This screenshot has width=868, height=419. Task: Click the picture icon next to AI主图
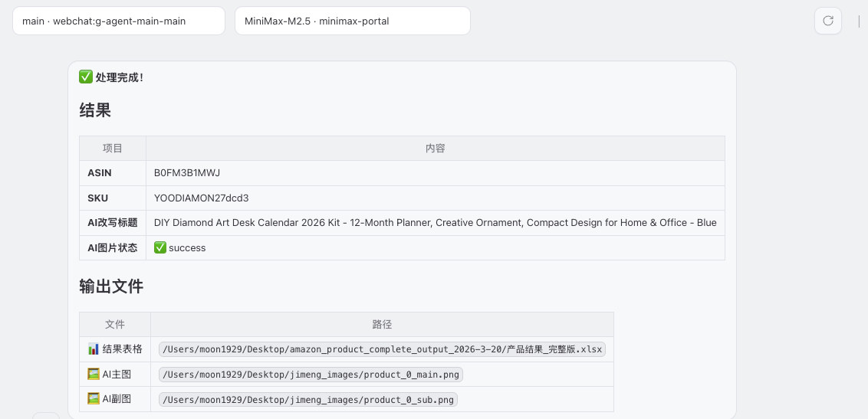(x=94, y=375)
